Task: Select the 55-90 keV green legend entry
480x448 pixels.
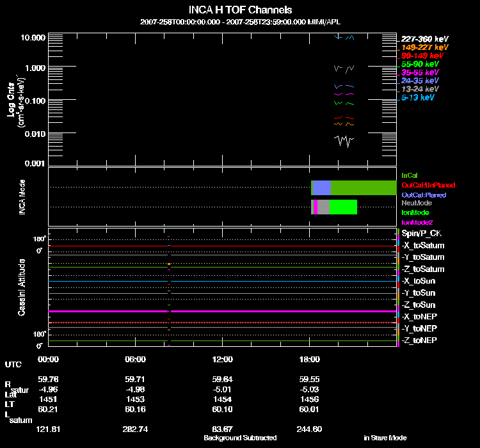Action: point(420,64)
